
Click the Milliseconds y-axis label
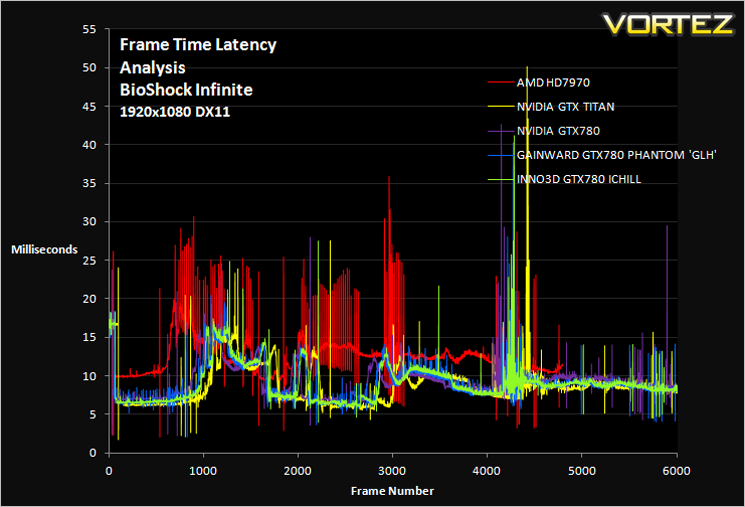[x=44, y=250]
